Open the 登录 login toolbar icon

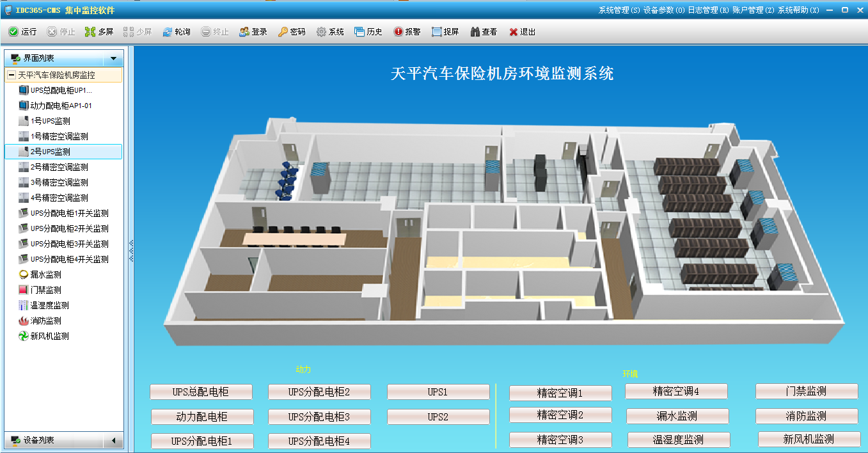pyautogui.click(x=244, y=32)
